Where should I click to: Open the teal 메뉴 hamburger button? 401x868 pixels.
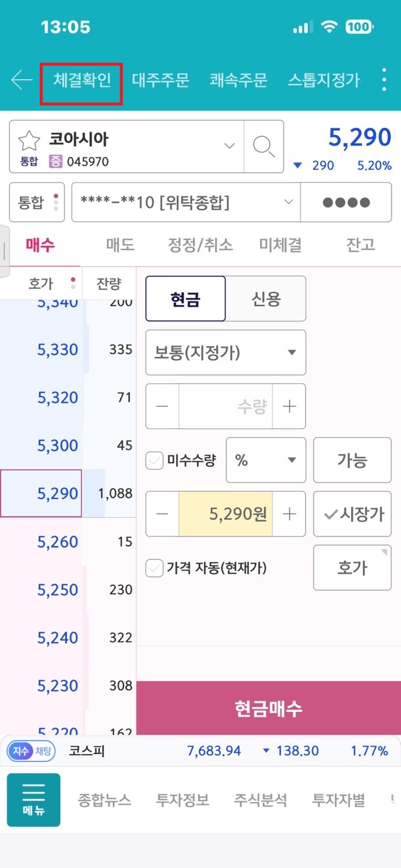tap(34, 800)
